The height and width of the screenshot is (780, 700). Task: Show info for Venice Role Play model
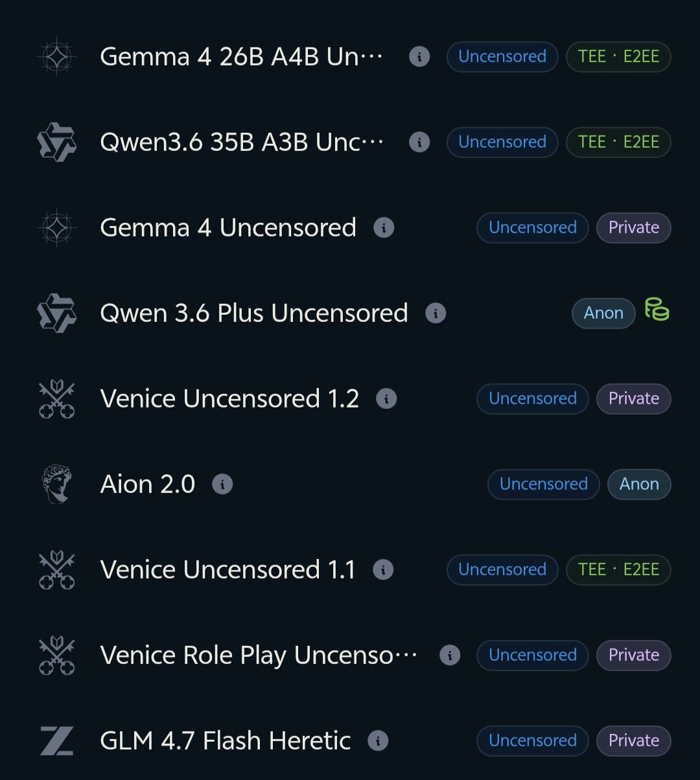coord(450,656)
